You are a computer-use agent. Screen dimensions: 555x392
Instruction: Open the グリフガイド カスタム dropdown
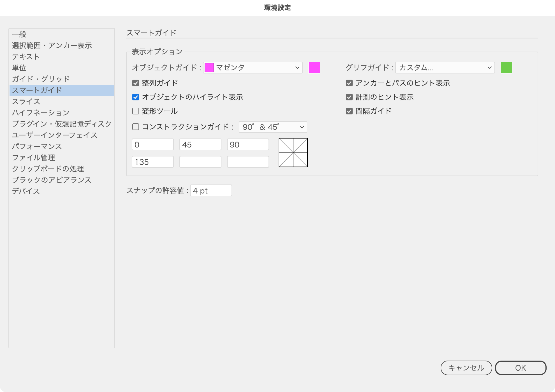(x=445, y=67)
